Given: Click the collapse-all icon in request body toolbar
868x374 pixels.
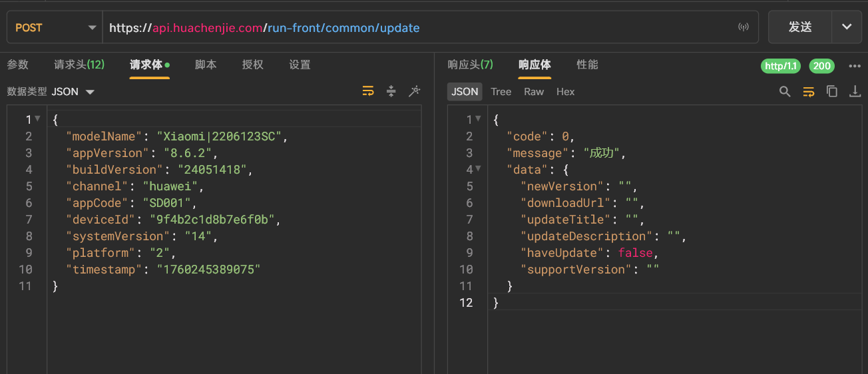Looking at the screenshot, I should coord(391,91).
